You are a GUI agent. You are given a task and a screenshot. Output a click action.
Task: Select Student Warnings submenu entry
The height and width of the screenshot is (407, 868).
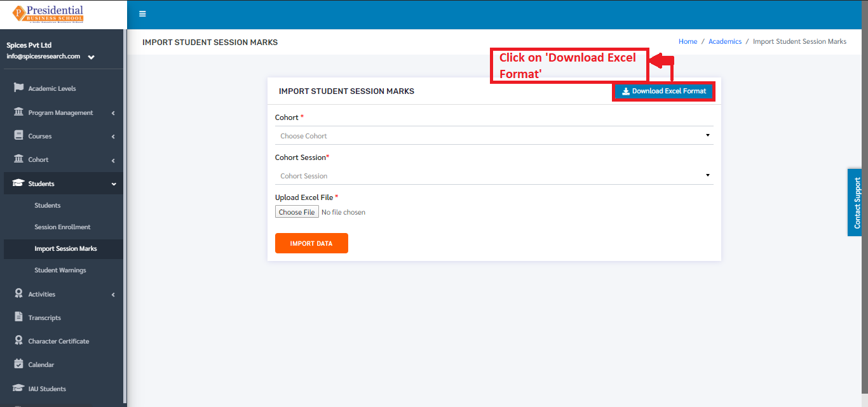pyautogui.click(x=60, y=270)
